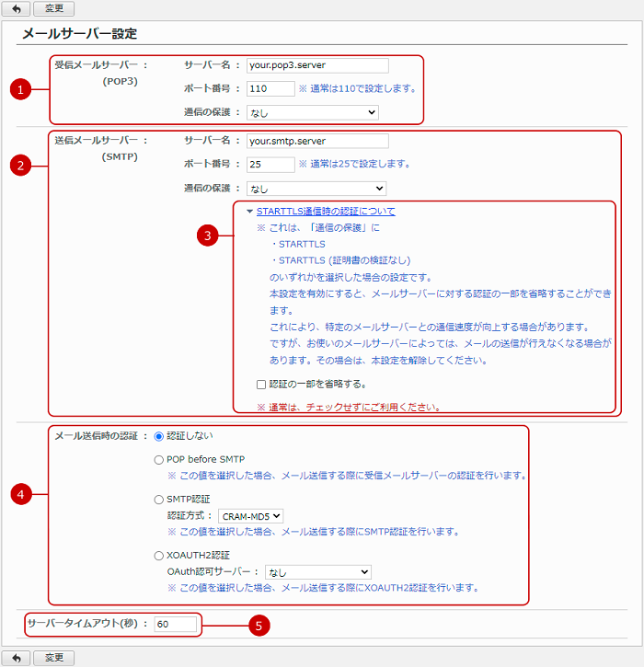Click the 受信メールサーバー label
The height and width of the screenshot is (667, 644).
coord(96,65)
